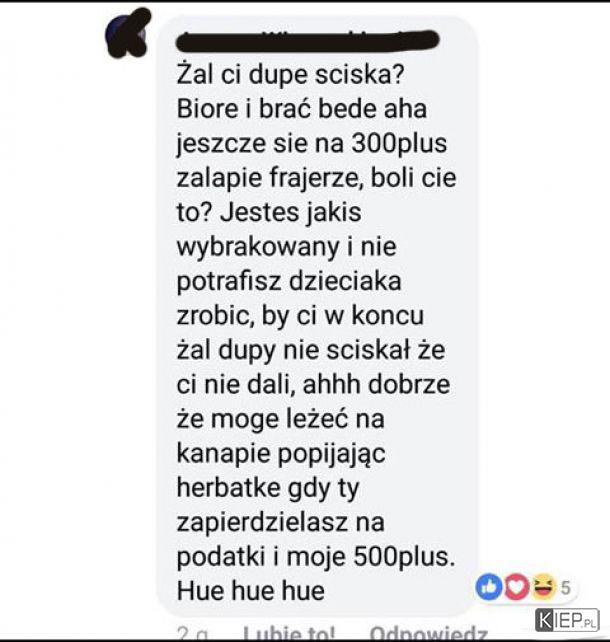Click the word 'frajerze,' in the comment
The image size is (610, 642).
316,178
